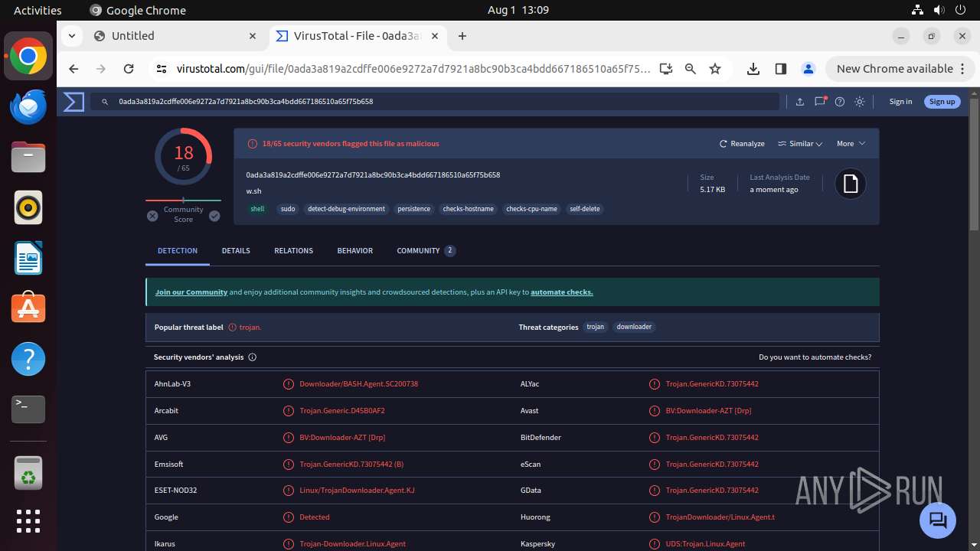This screenshot has height=551, width=980.
Task: Open the help question mark icon
Action: (840, 101)
